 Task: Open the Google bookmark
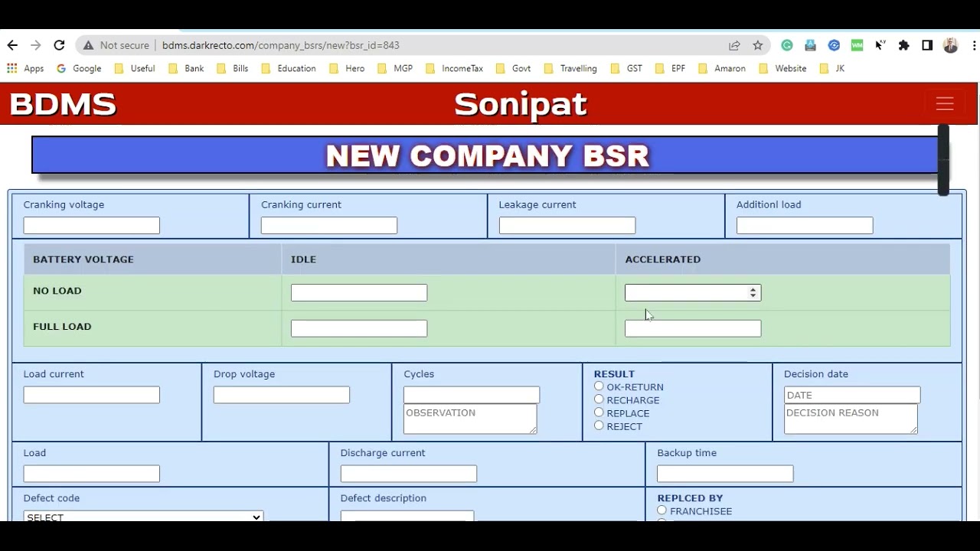(x=79, y=68)
